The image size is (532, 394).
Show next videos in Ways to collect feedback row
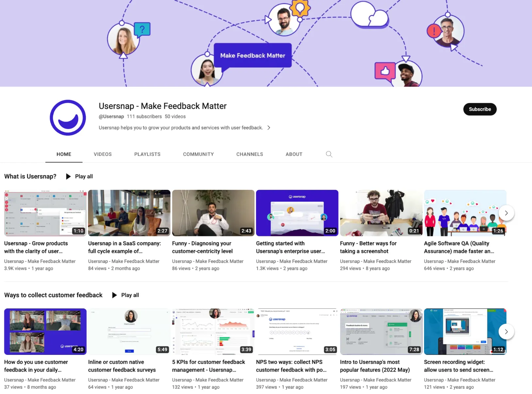pos(506,332)
